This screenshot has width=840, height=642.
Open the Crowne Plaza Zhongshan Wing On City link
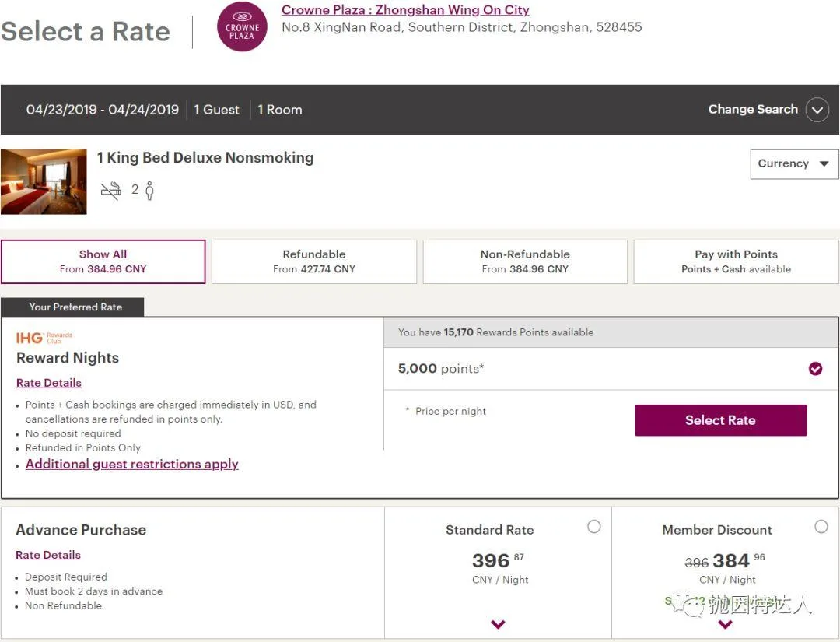(405, 9)
